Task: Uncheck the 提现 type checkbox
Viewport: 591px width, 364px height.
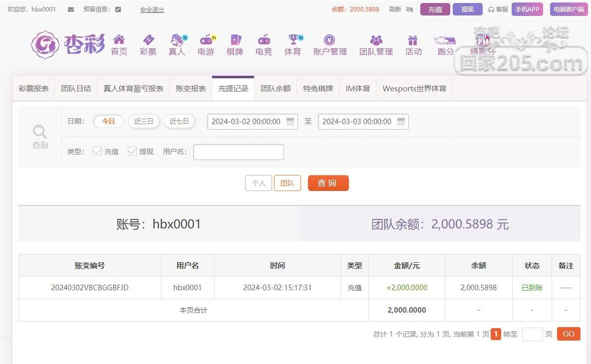Action: (132, 151)
